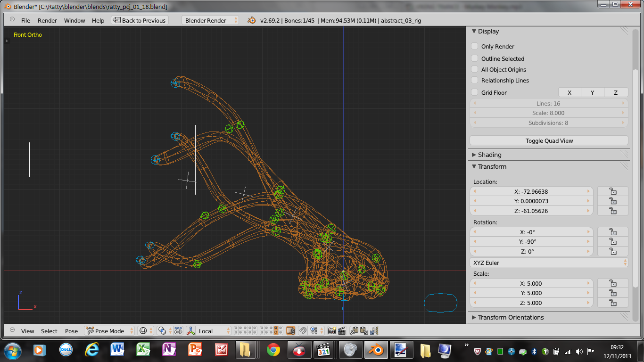Screen dimensions: 644x362
Task: Click the pivot point selector icon
Action: coord(162,331)
